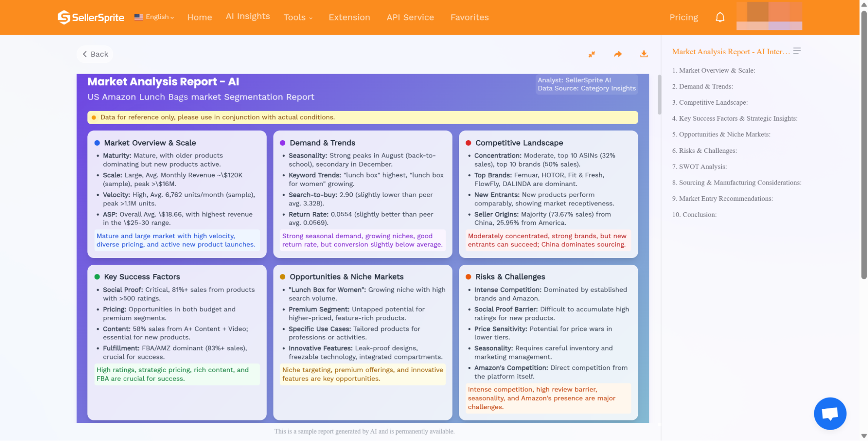Download the market analysis report
This screenshot has height=441, width=868.
pos(644,54)
